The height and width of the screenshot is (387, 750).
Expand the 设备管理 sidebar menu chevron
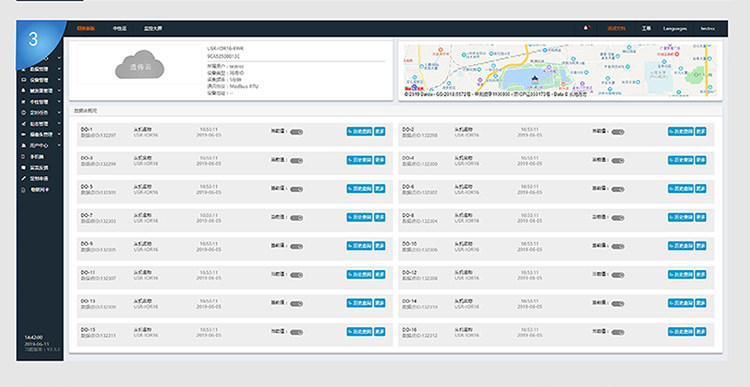coord(59,80)
